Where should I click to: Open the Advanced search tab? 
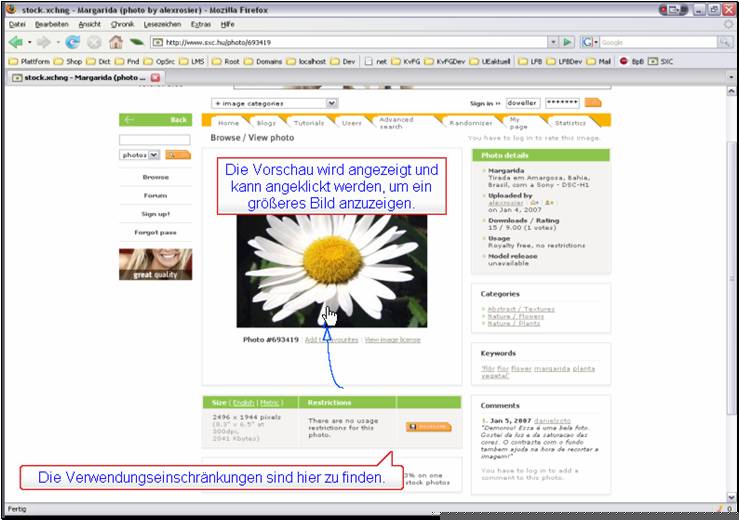coord(396,123)
